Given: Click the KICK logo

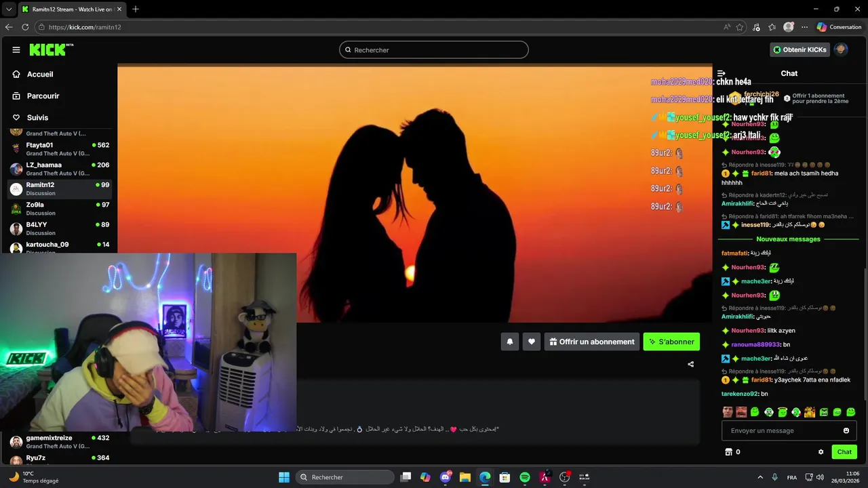Looking at the screenshot, I should click(x=51, y=49).
